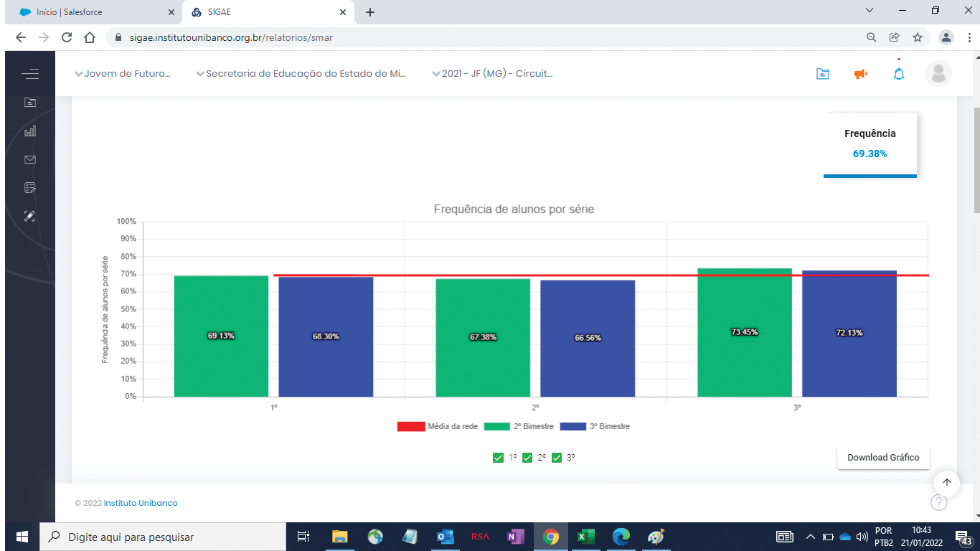980x551 pixels.
Task: Click the 3º green bar labeled 73.45%
Action: pyautogui.click(x=745, y=333)
